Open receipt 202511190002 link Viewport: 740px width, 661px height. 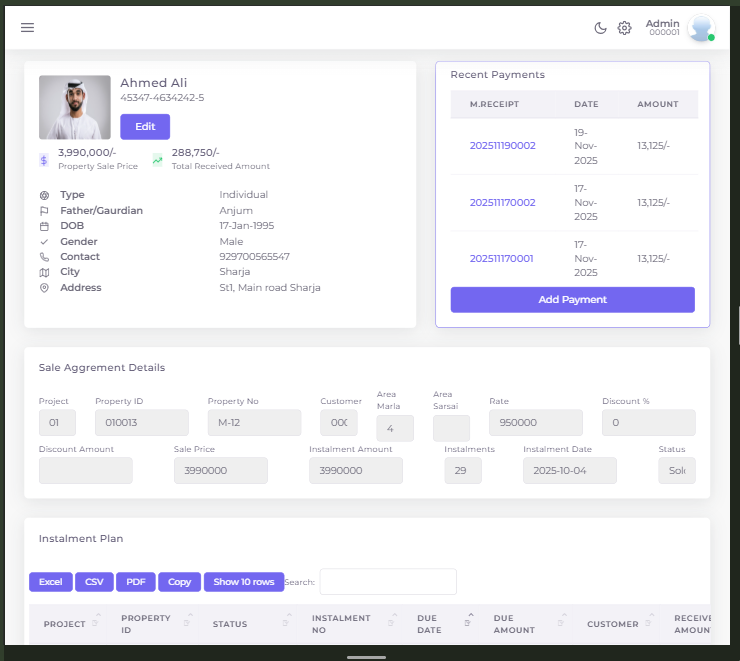click(502, 146)
